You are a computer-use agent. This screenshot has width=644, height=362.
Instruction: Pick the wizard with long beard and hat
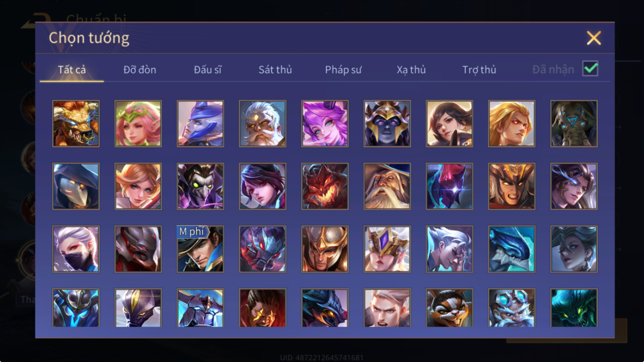387,186
